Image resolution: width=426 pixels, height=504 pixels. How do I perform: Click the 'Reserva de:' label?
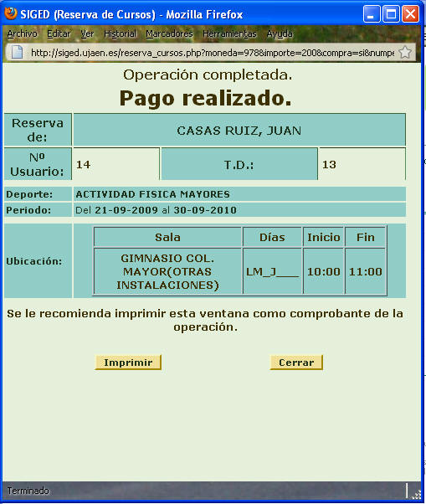point(38,130)
